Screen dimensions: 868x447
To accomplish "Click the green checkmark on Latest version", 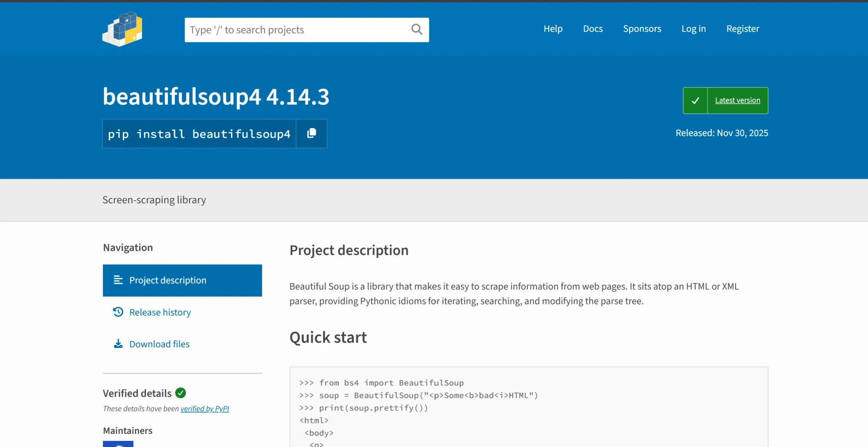I will [695, 100].
